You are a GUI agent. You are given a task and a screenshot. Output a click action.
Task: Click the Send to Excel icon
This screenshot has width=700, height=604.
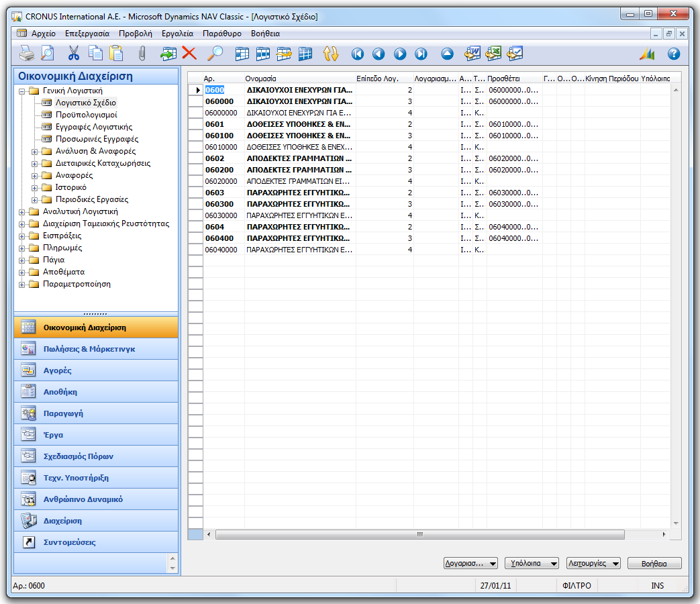coord(493,54)
